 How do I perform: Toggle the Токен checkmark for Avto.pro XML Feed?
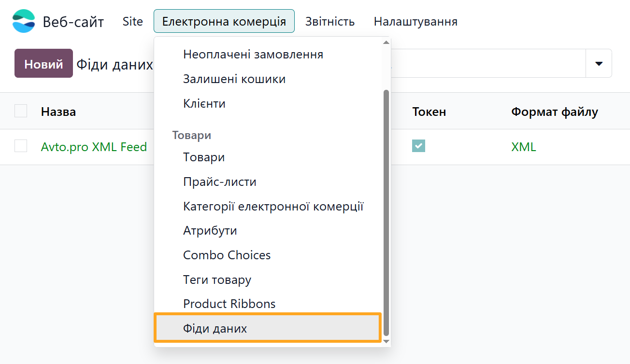point(418,146)
